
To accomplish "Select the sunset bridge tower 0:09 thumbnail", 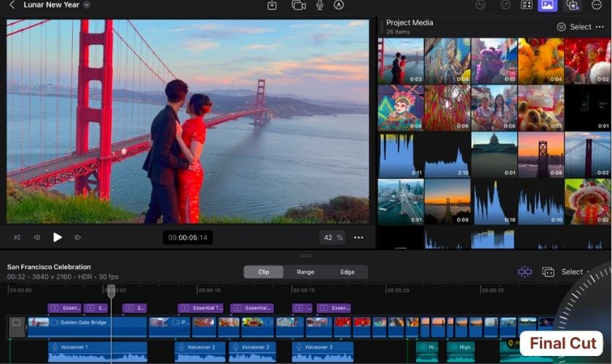I will coord(541,155).
